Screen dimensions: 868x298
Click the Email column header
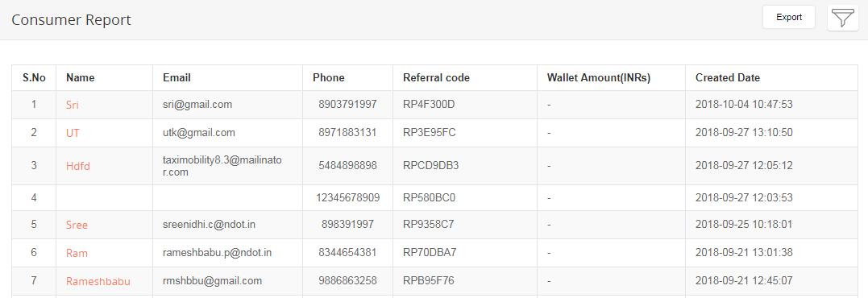pos(177,78)
